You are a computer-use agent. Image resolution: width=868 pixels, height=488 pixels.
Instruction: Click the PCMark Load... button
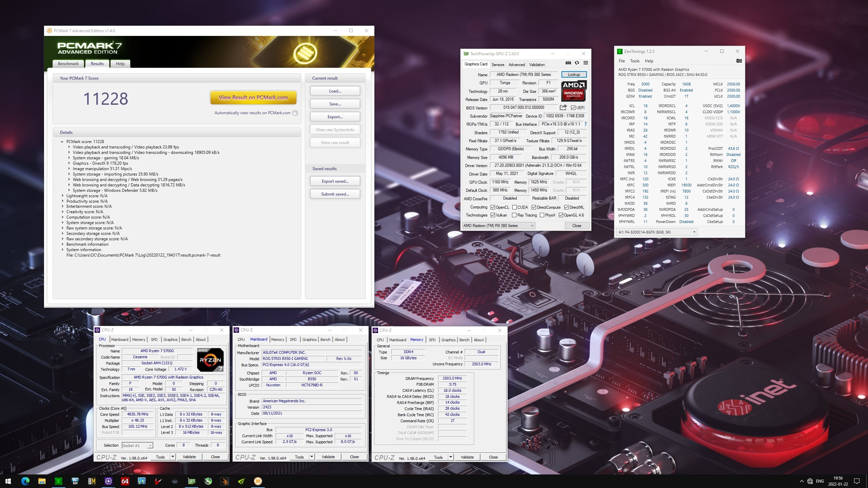(335, 91)
